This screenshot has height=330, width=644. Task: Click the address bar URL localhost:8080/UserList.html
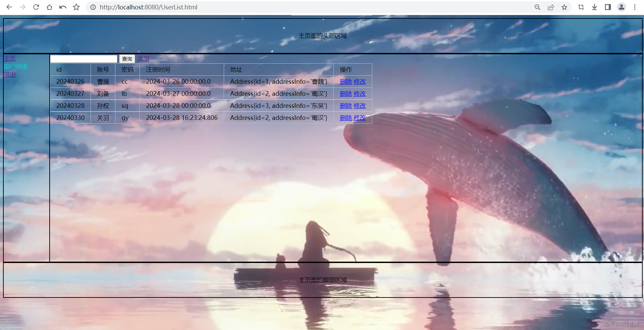click(148, 7)
